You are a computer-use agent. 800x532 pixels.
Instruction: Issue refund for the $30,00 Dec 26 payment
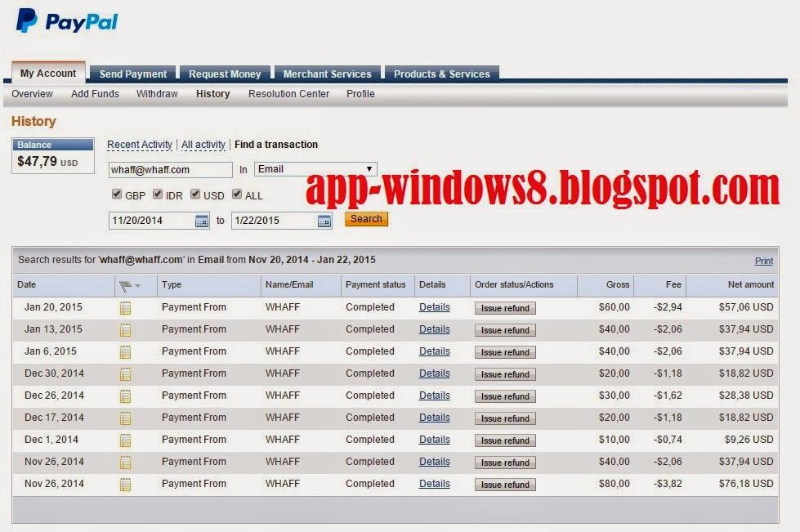click(505, 396)
